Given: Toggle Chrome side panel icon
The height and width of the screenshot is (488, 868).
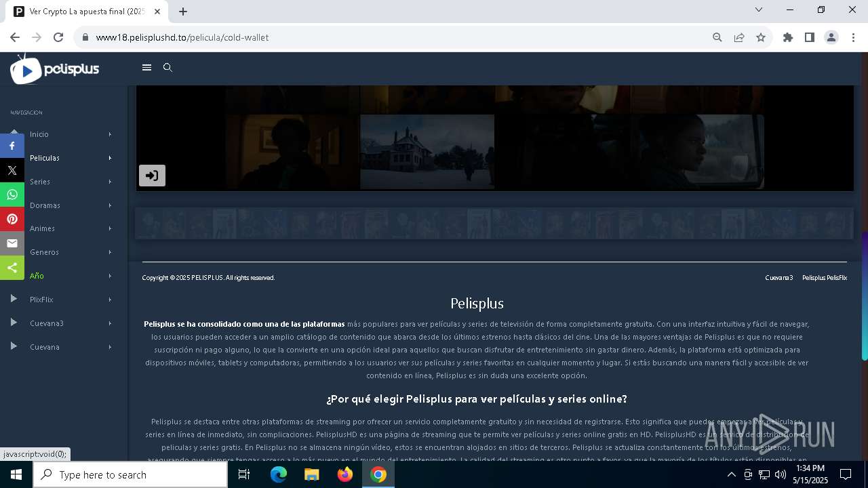Looking at the screenshot, I should [x=810, y=37].
